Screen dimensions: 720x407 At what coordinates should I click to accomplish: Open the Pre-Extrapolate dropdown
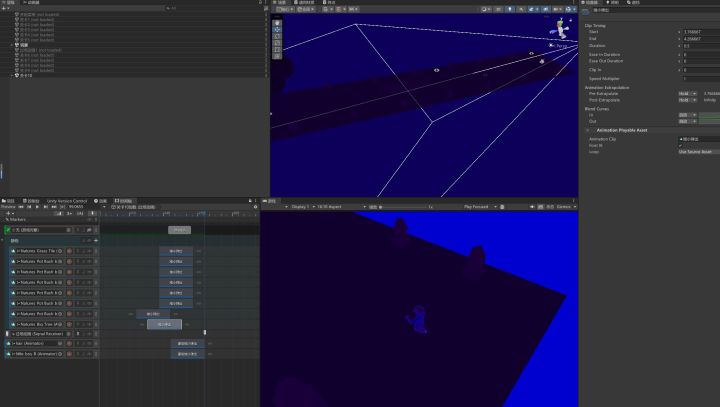(x=688, y=94)
